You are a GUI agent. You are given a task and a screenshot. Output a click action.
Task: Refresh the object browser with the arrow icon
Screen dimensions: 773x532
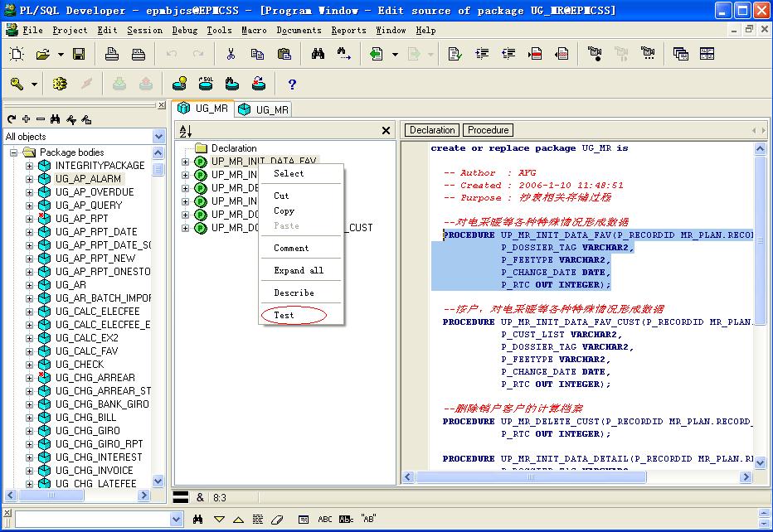pyautogui.click(x=12, y=119)
